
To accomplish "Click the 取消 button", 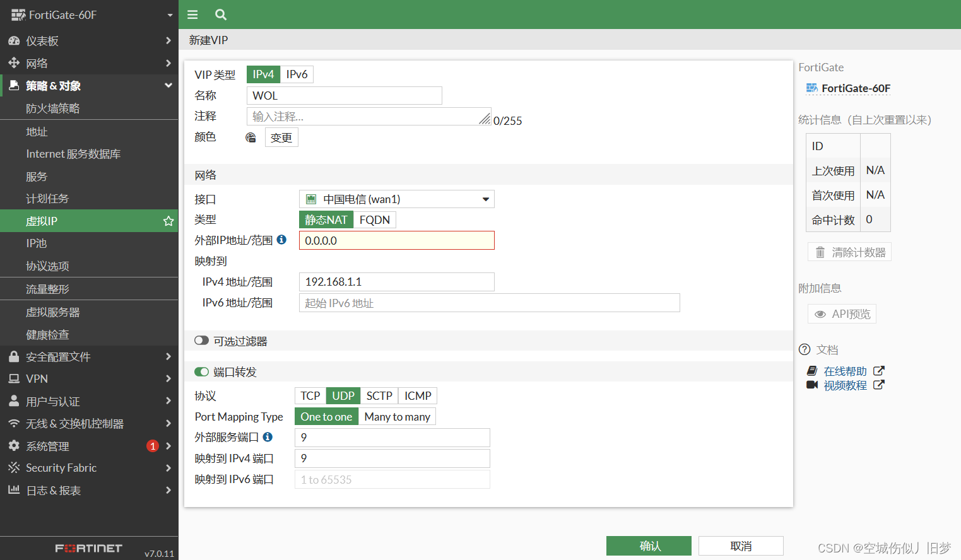I will [x=741, y=546].
